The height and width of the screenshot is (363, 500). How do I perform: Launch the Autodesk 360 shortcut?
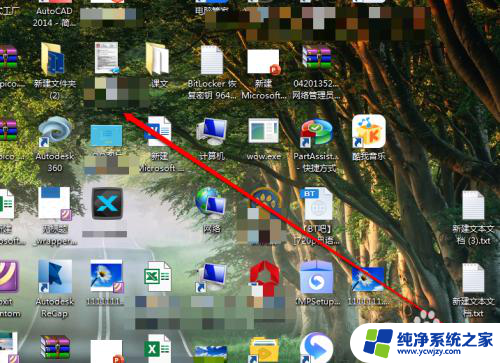(55, 132)
